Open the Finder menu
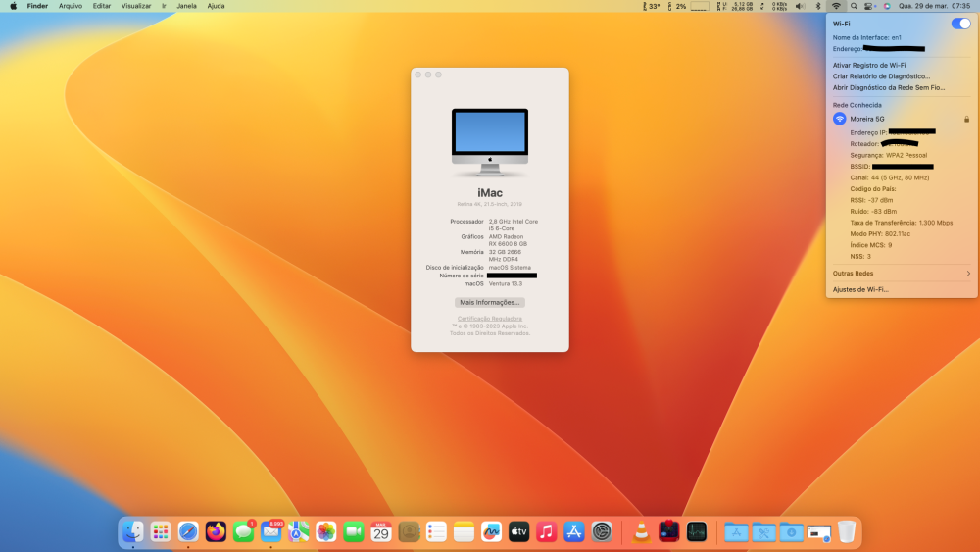 [37, 6]
